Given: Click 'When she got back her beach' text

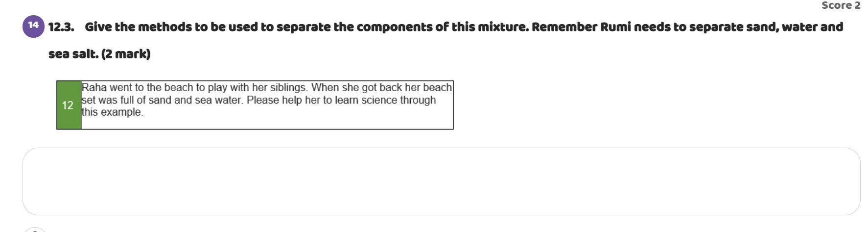Looking at the screenshot, I should (x=381, y=88).
